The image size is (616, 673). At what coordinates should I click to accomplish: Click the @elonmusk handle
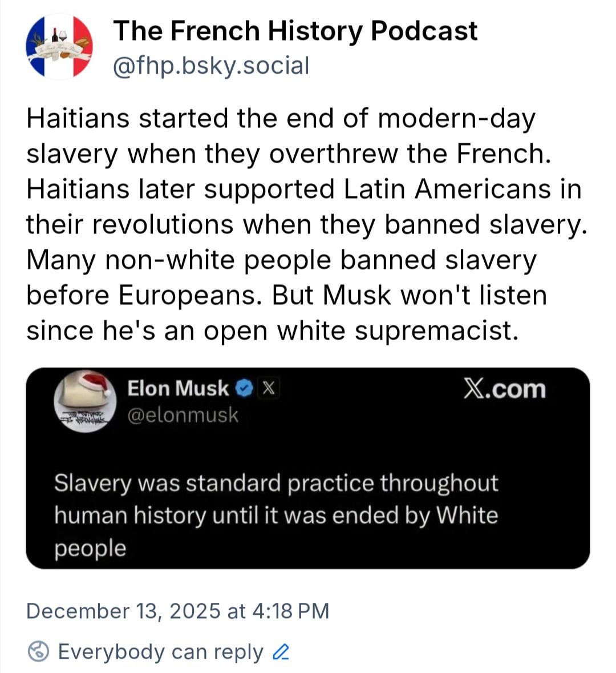[x=183, y=415]
